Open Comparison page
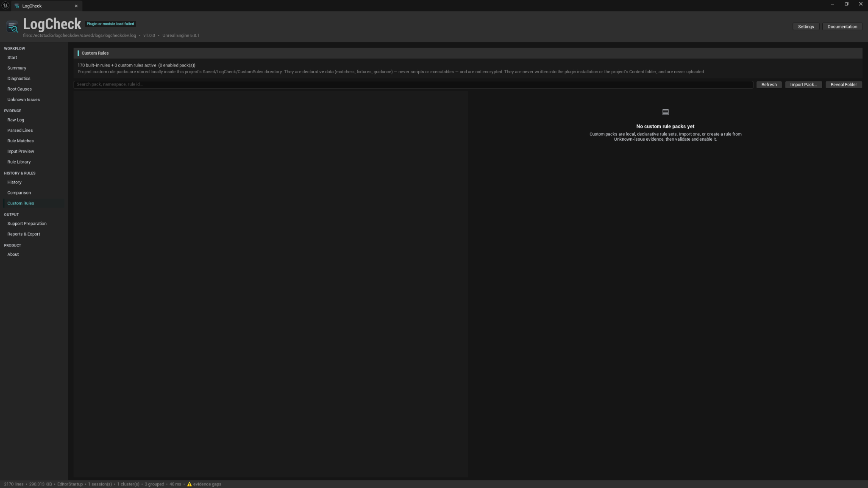868x488 pixels. pyautogui.click(x=34, y=193)
